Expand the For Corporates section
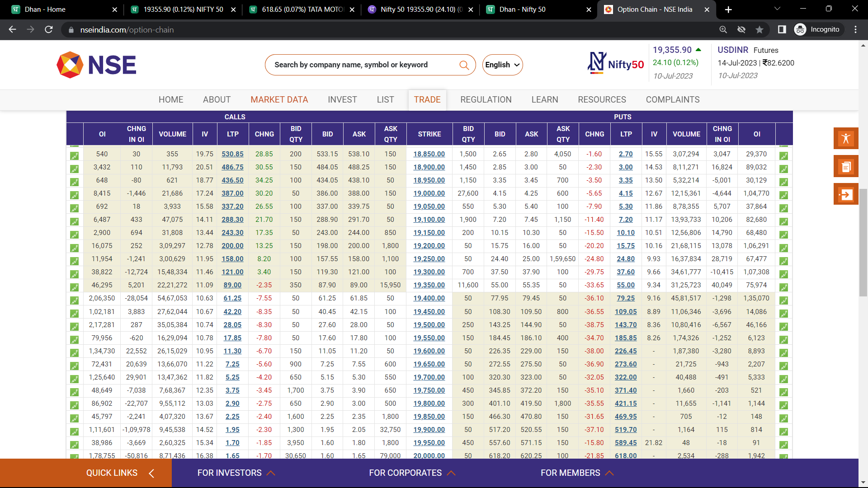 (x=412, y=473)
